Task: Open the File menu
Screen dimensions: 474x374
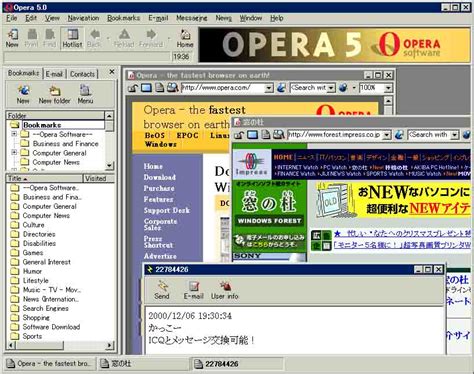Action: pos(11,18)
